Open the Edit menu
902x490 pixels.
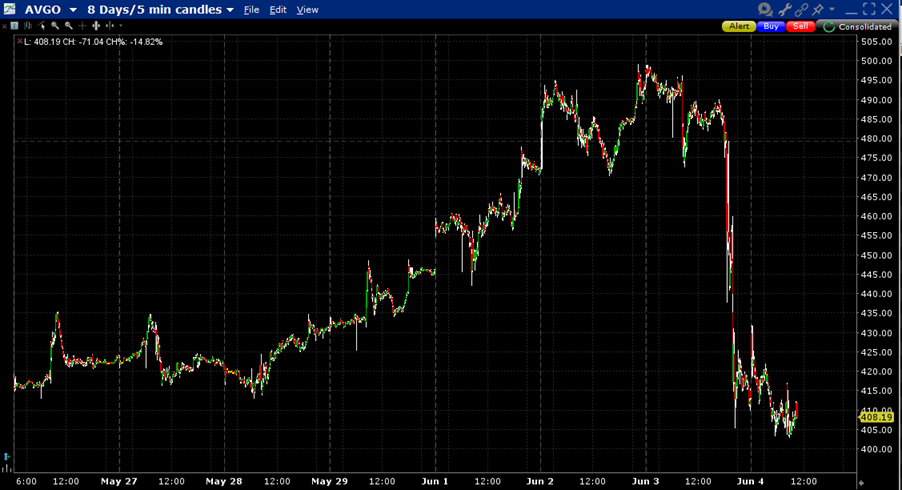point(278,10)
